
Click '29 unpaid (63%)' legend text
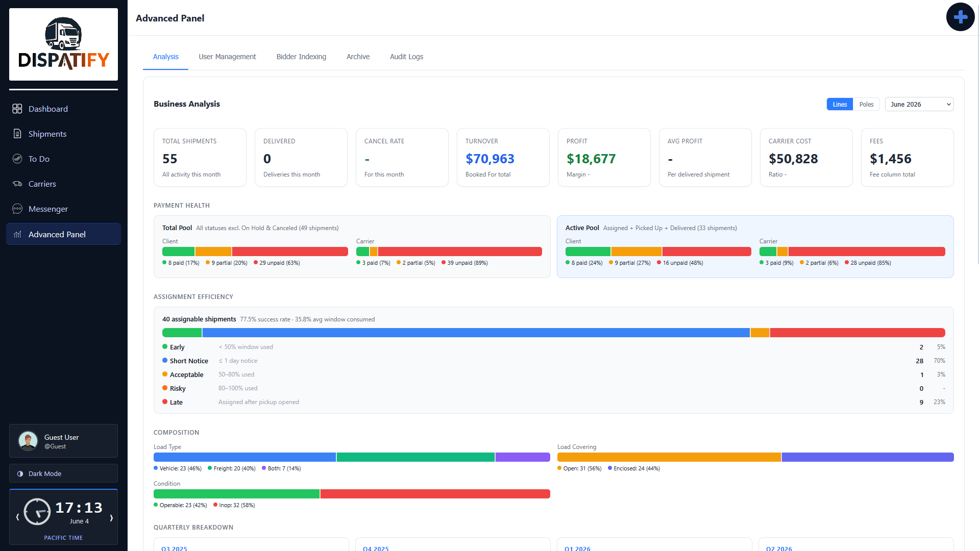279,263
